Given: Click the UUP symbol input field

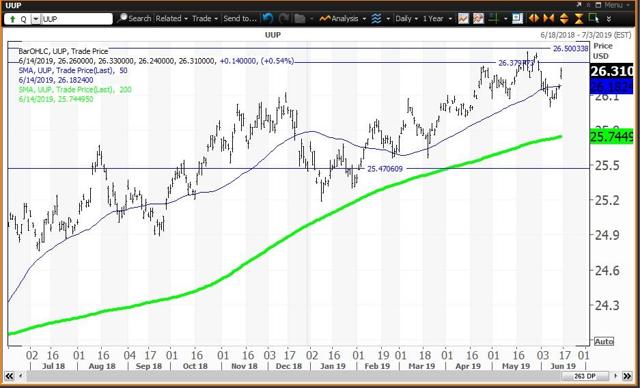Looking at the screenshot, I should [x=76, y=19].
